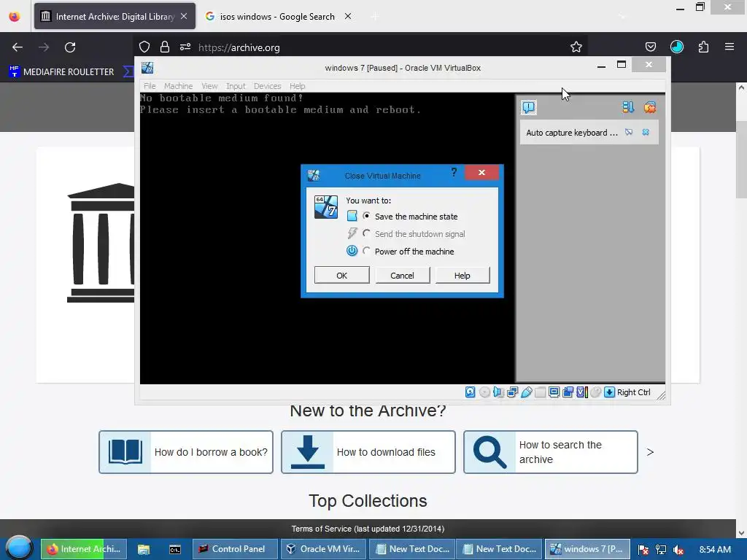Viewport: 747px width, 560px height.
Task: Click the recording status icon in VirtualBox
Action: (568, 392)
